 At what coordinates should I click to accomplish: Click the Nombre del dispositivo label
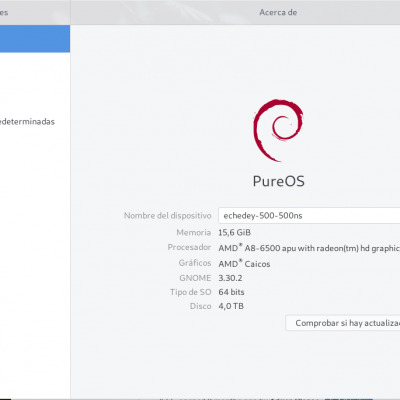[168, 216]
